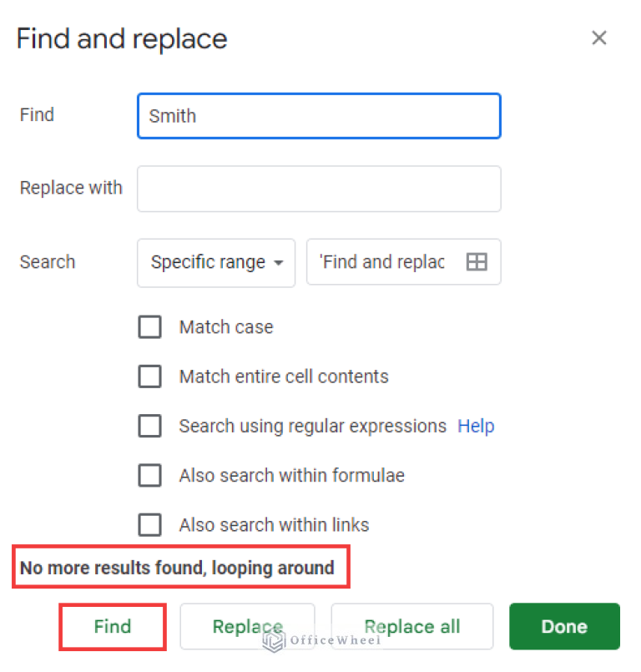Open the Search scope dropdown
This screenshot has height=672, width=641.
(215, 262)
